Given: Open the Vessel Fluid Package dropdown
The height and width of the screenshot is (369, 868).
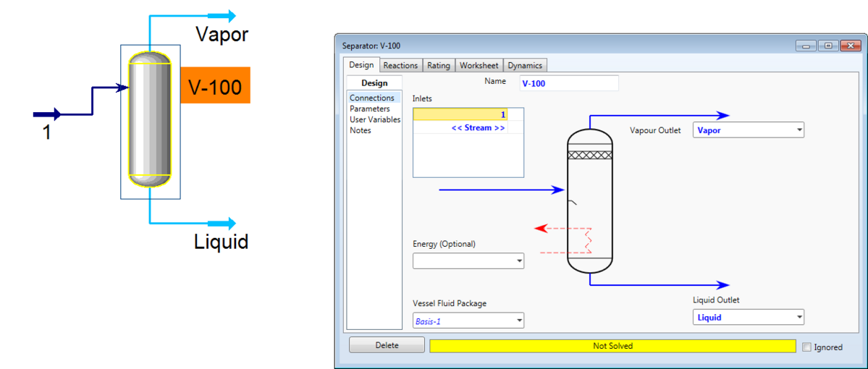Looking at the screenshot, I should pyautogui.click(x=518, y=321).
